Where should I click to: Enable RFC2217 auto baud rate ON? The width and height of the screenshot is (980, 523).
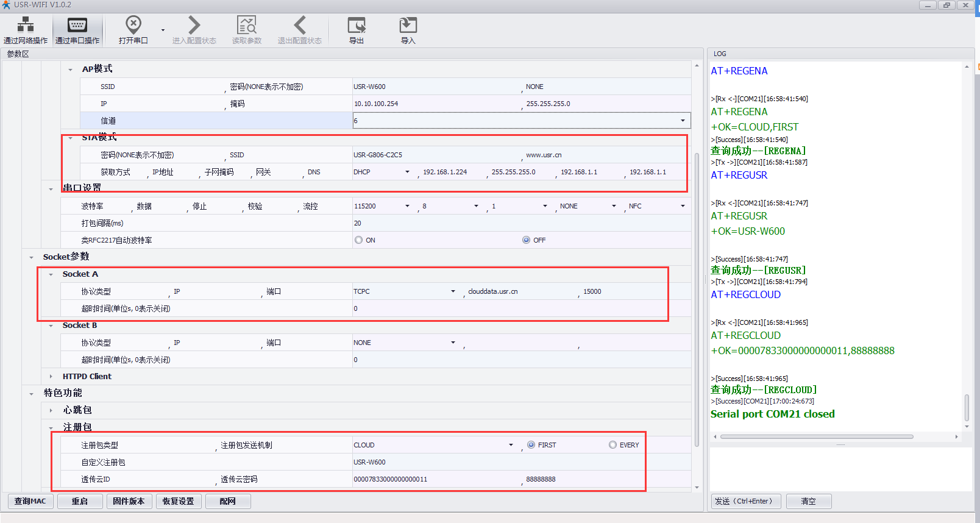(x=358, y=240)
